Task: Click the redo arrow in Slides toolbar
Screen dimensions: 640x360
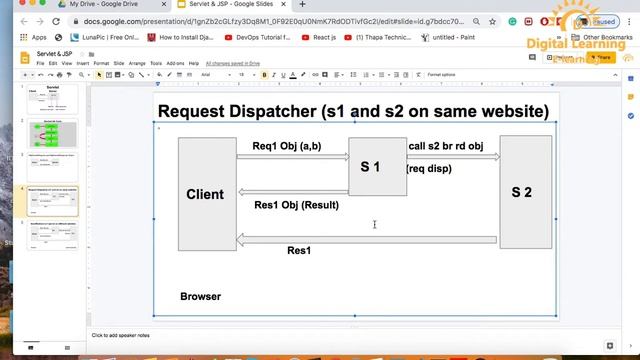Action: point(50,75)
